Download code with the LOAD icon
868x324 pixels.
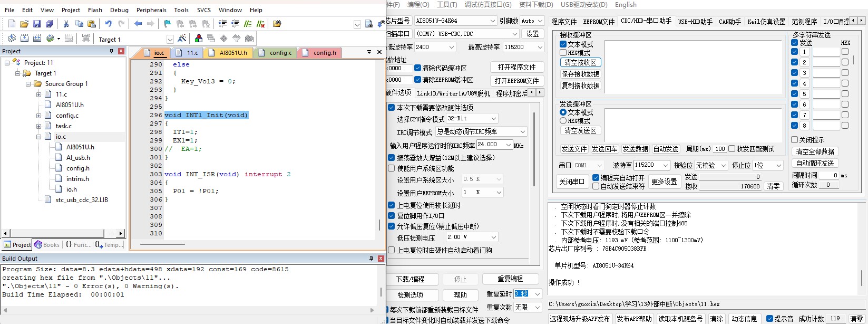[86, 39]
